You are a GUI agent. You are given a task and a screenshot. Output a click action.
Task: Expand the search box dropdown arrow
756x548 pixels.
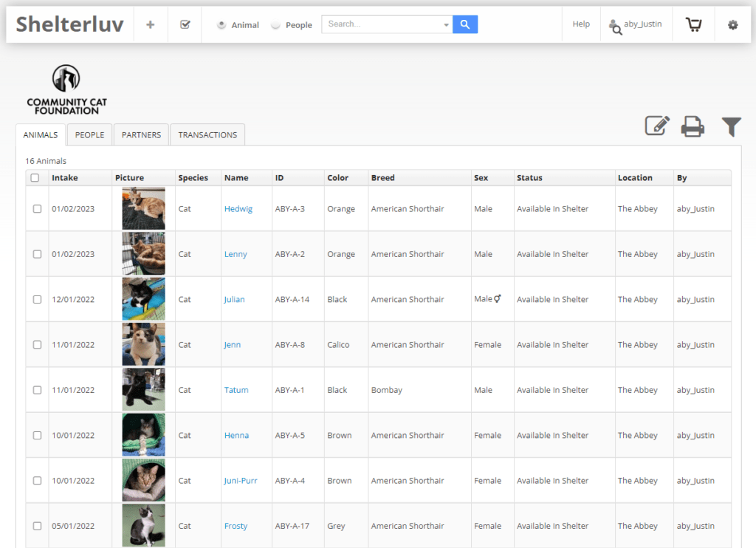pos(446,24)
